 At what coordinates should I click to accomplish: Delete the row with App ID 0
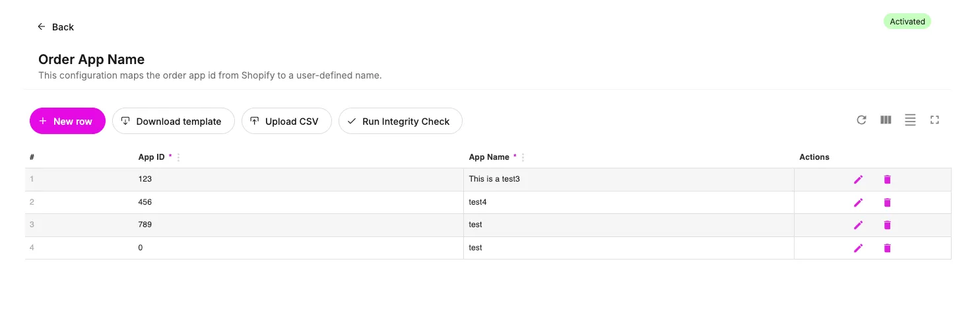(887, 248)
